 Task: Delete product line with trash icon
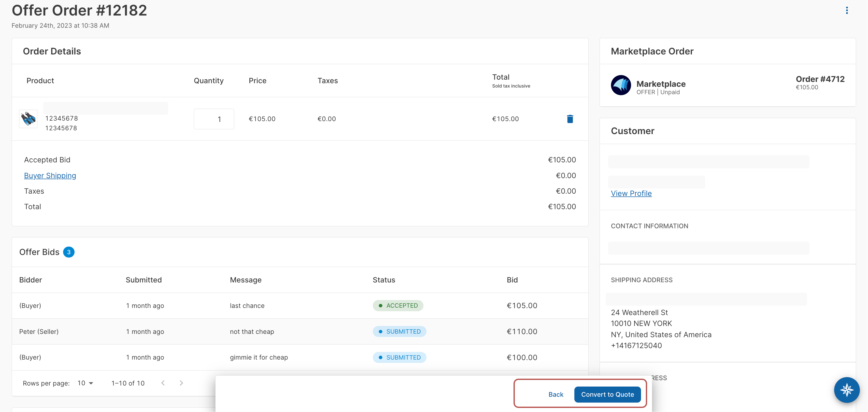click(570, 119)
